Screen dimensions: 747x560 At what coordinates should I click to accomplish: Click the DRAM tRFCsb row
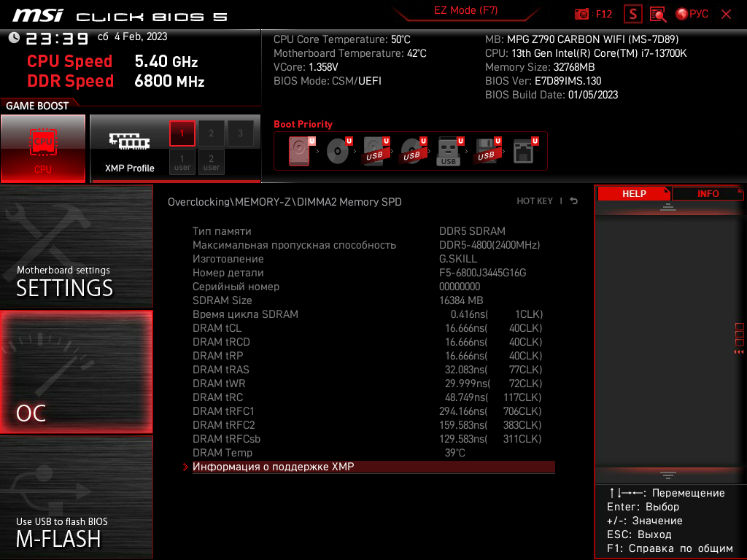pyautogui.click(x=368, y=439)
